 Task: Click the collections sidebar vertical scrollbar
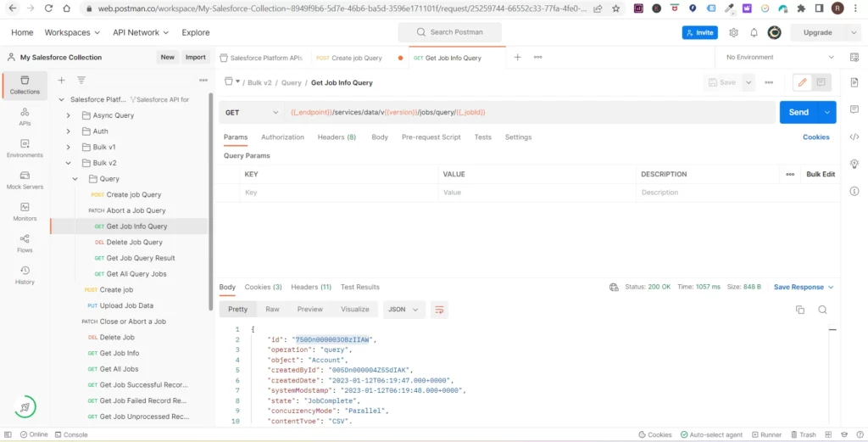[210, 202]
